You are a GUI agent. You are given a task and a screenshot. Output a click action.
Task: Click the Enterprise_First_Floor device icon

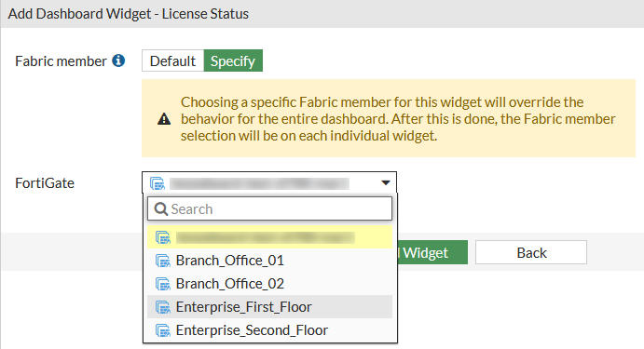pos(163,307)
